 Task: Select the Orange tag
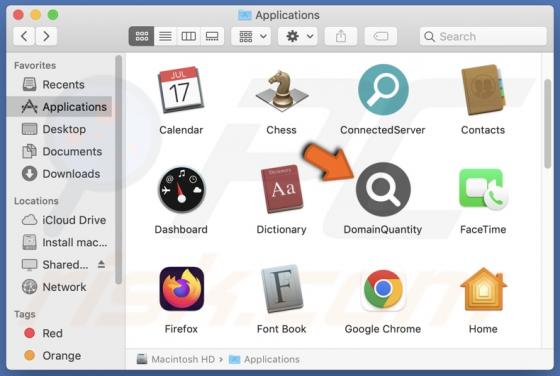59,356
